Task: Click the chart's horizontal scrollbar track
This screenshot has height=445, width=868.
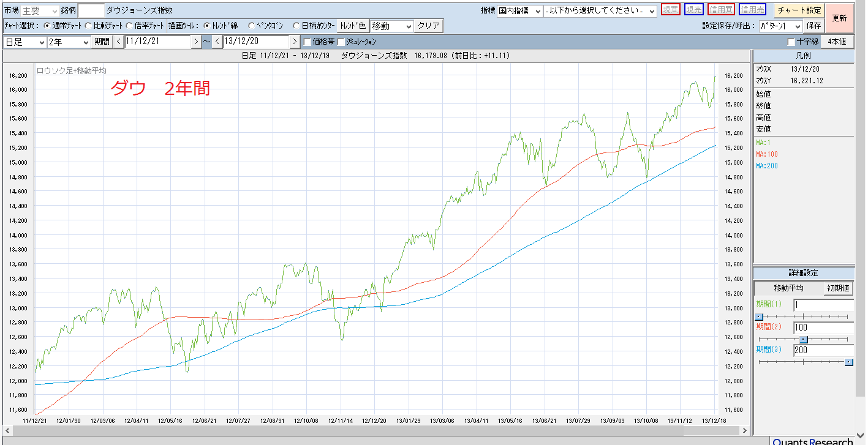Action: point(375,430)
